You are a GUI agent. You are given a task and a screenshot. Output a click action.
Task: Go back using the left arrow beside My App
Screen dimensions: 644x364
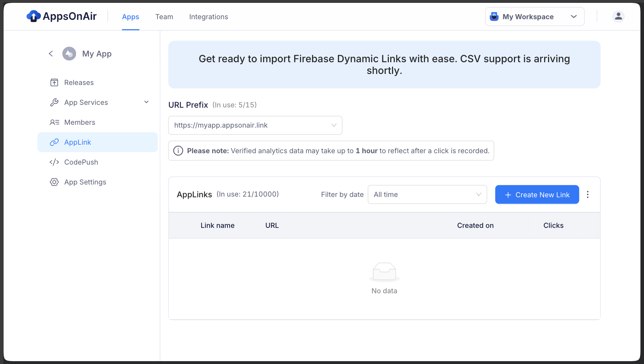(x=51, y=54)
